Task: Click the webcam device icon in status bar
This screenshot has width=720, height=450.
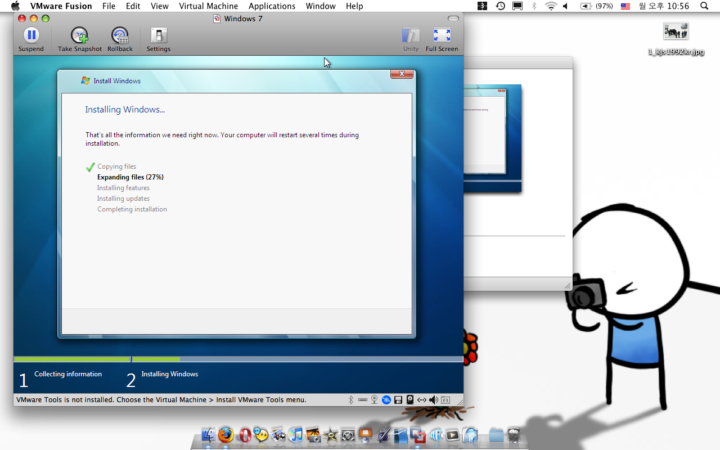Action: point(374,400)
